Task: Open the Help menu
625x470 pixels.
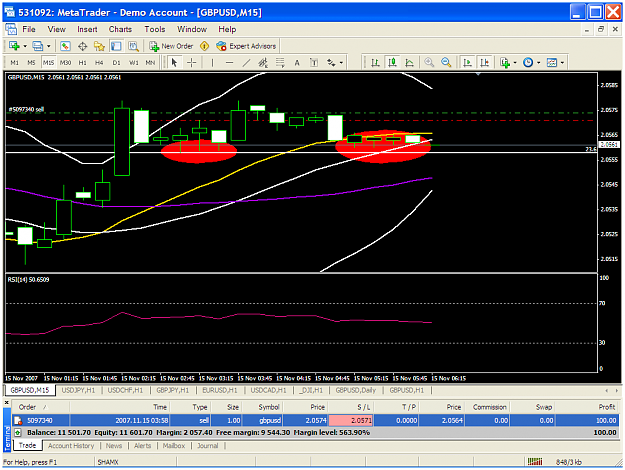Action: (227, 29)
